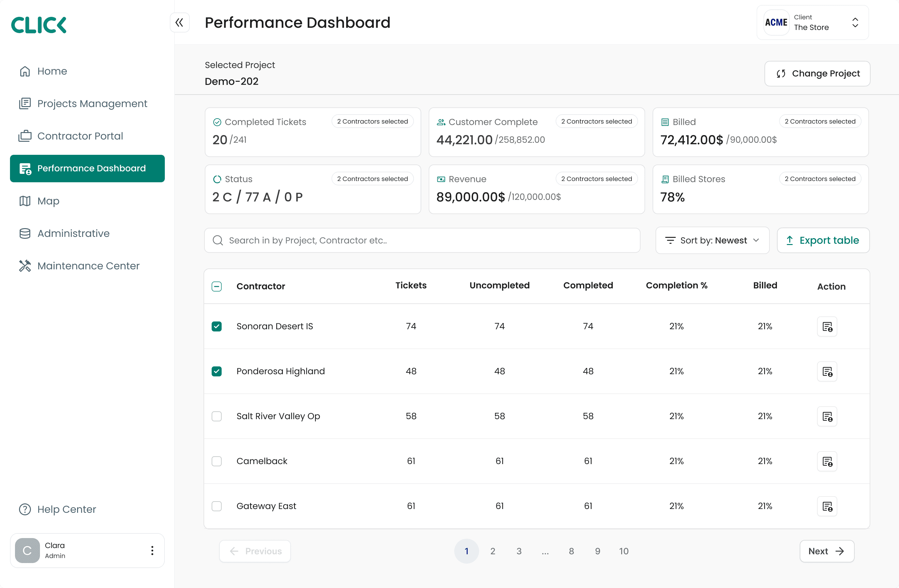This screenshot has height=588, width=899.
Task: Collapse the sidebar with double-chevron icon
Action: click(x=179, y=23)
